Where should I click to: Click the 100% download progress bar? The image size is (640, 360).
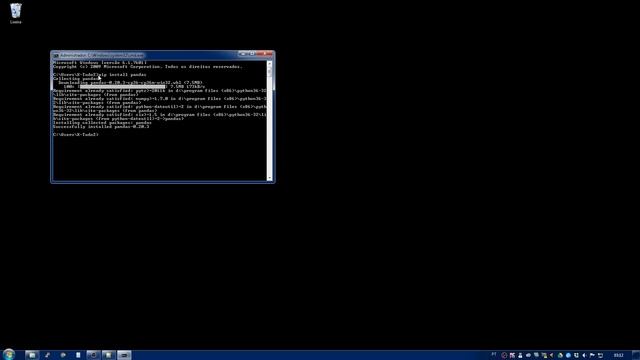click(123, 87)
